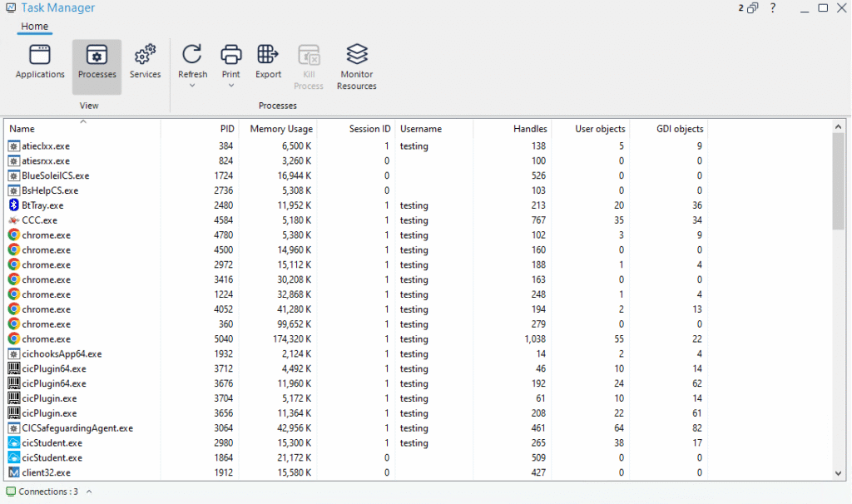852x504 pixels.
Task: Click the handles value 767
Action: click(x=538, y=220)
